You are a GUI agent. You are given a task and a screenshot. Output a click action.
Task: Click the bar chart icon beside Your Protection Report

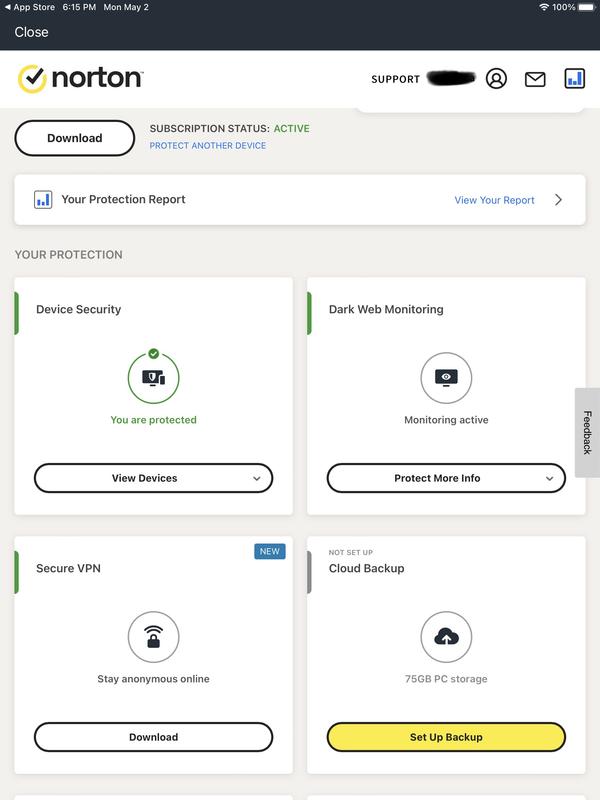click(x=43, y=199)
